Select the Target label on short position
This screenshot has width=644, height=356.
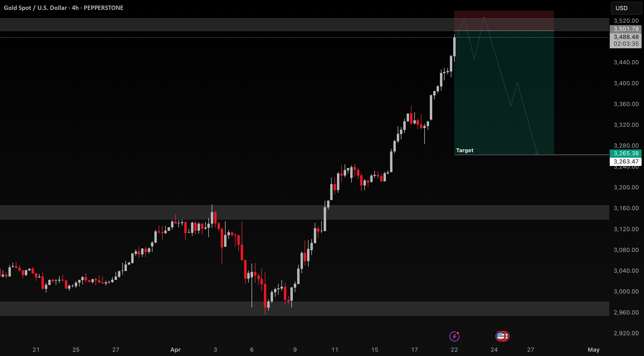coord(465,150)
